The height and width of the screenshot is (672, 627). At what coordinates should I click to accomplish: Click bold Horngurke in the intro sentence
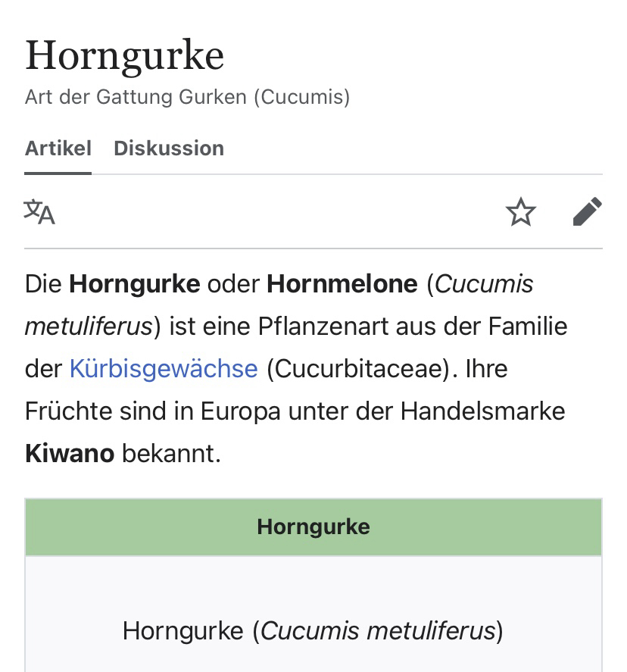coord(135,284)
